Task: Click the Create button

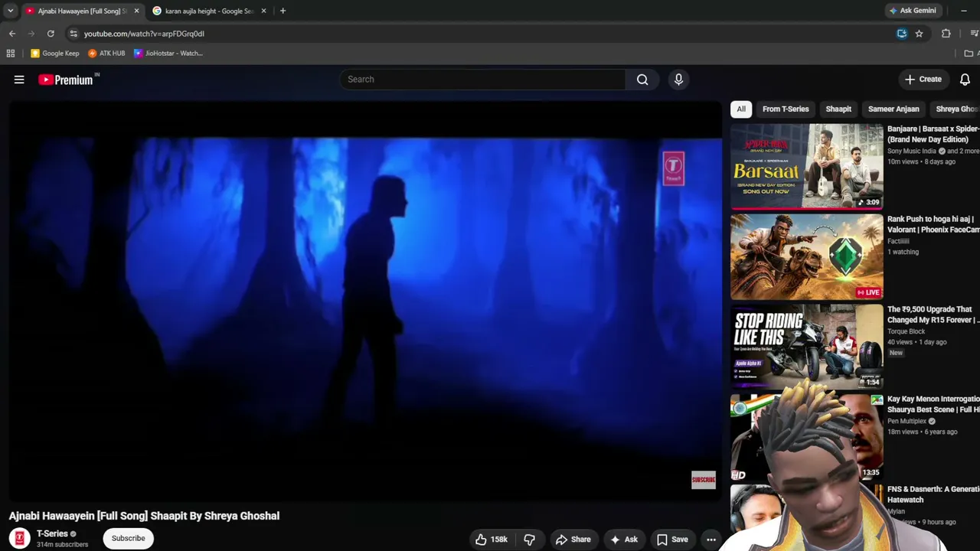Action: pos(923,80)
